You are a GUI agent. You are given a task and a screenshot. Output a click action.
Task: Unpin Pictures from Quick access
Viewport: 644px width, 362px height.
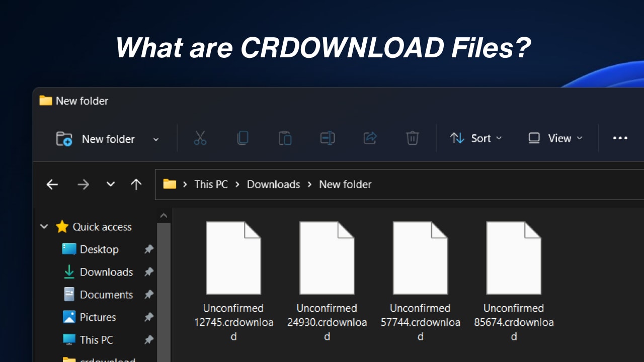click(x=149, y=317)
